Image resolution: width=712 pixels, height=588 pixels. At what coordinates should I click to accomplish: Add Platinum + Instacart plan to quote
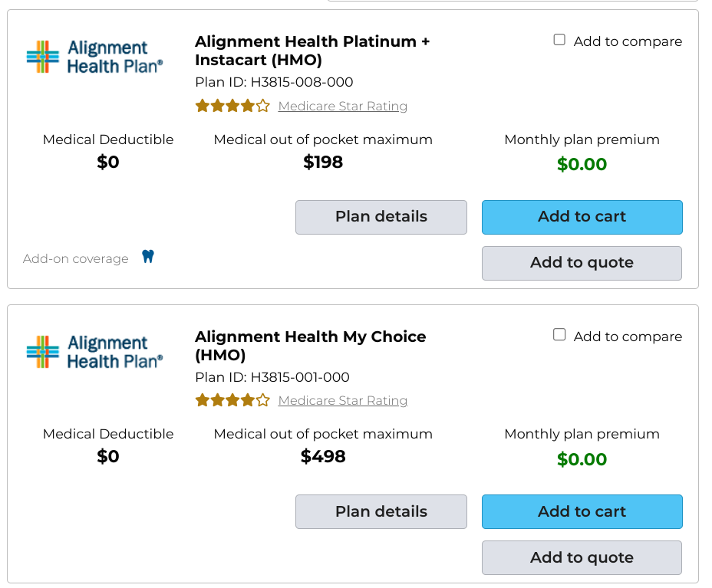(582, 263)
